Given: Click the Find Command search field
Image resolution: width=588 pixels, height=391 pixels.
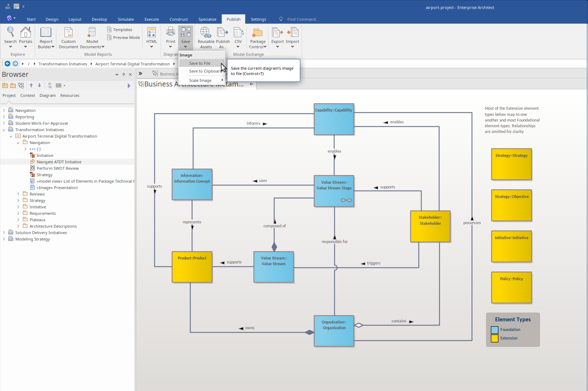Looking at the screenshot, I should (303, 19).
